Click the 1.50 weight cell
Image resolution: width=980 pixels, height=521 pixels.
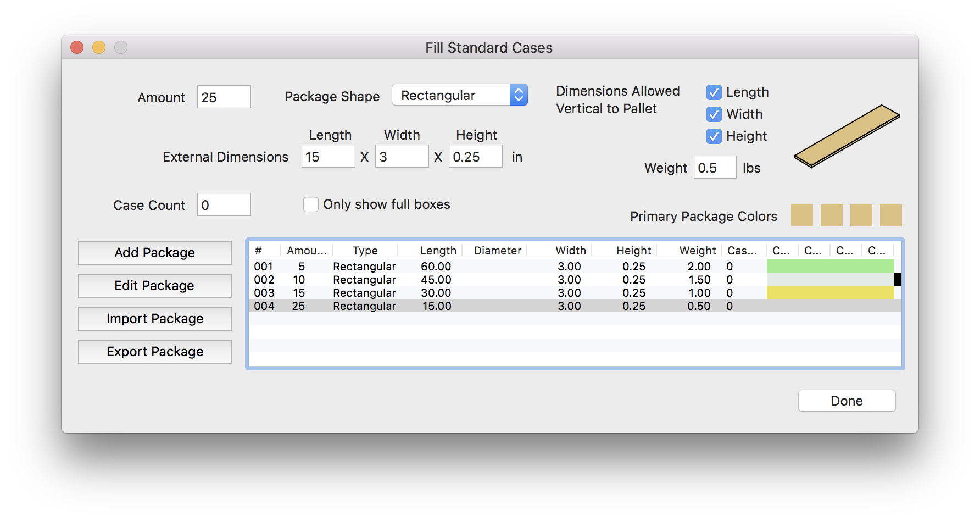[x=699, y=280]
